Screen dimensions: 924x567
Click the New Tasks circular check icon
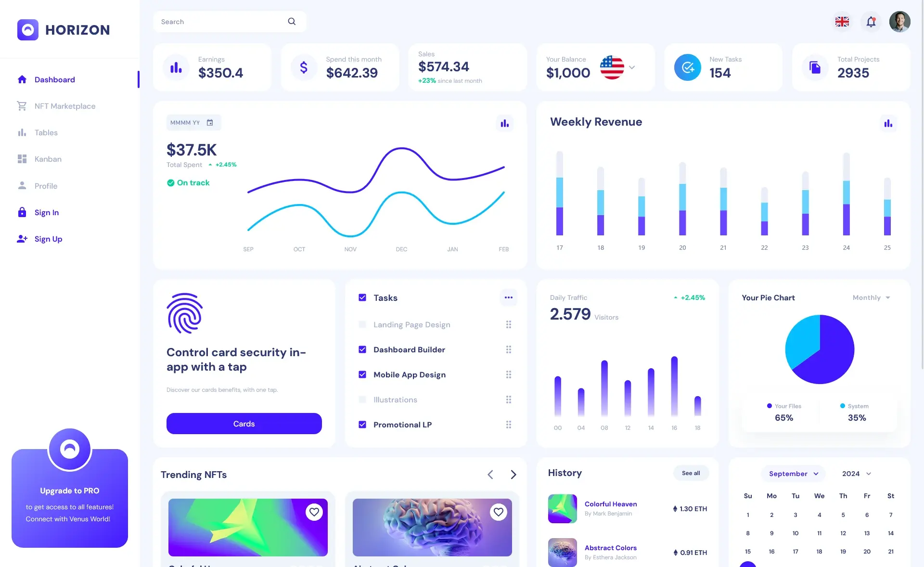coord(687,67)
